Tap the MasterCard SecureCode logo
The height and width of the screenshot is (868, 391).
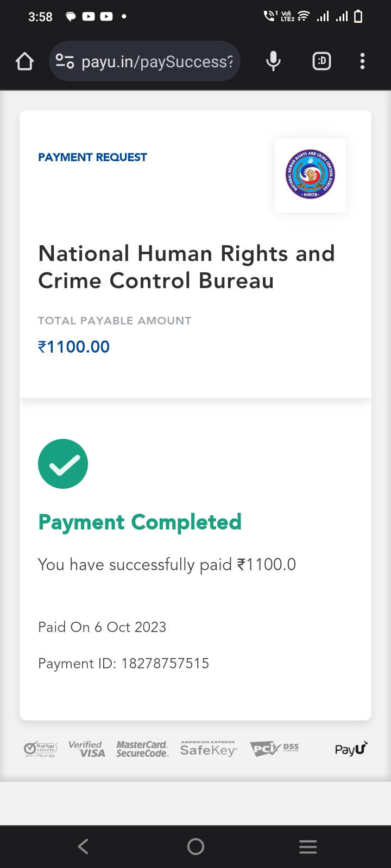[x=142, y=749]
